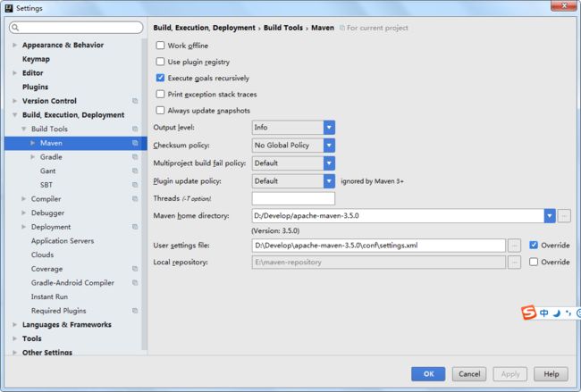The width and height of the screenshot is (581, 392).
Task: Expand the Editor tree node
Action: (15, 73)
